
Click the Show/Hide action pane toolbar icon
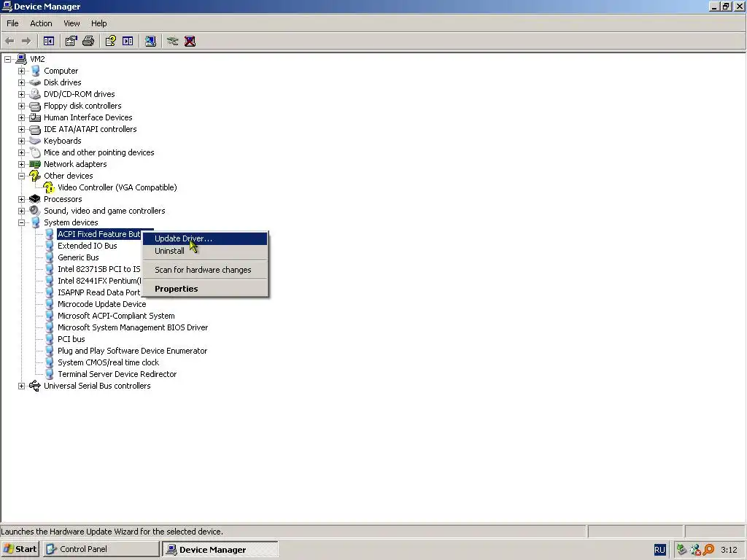pos(128,42)
